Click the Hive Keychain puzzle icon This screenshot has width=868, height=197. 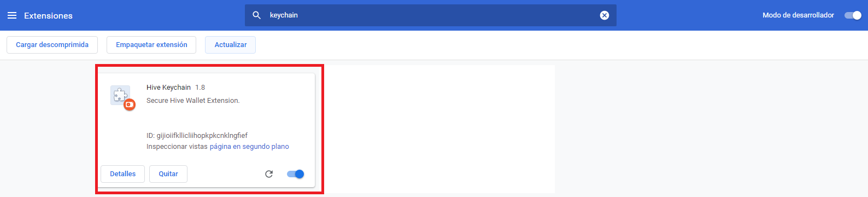click(120, 95)
